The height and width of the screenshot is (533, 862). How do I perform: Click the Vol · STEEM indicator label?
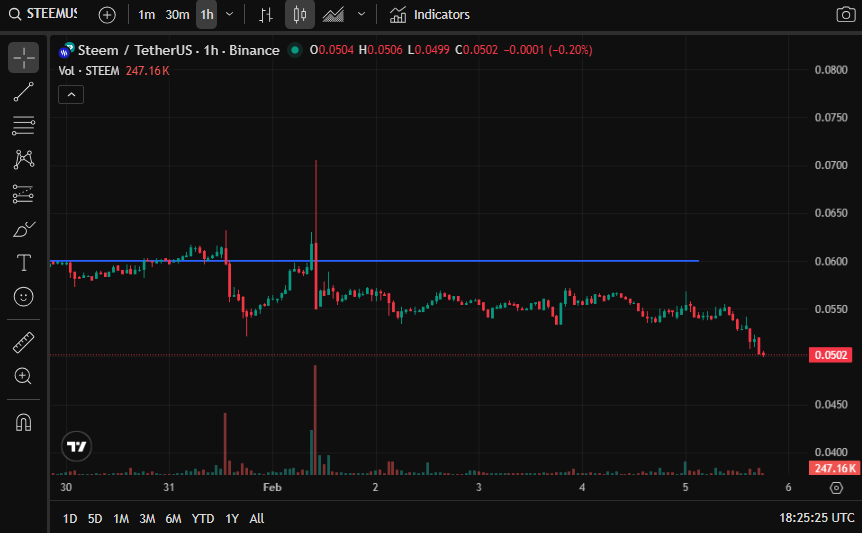point(89,71)
